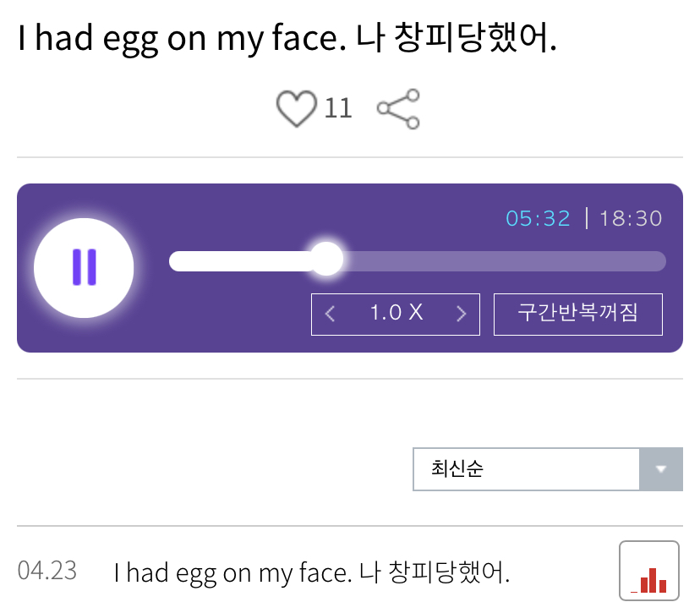Click the heart icon to like the lesson
The width and height of the screenshot is (700, 613).
pos(295,108)
